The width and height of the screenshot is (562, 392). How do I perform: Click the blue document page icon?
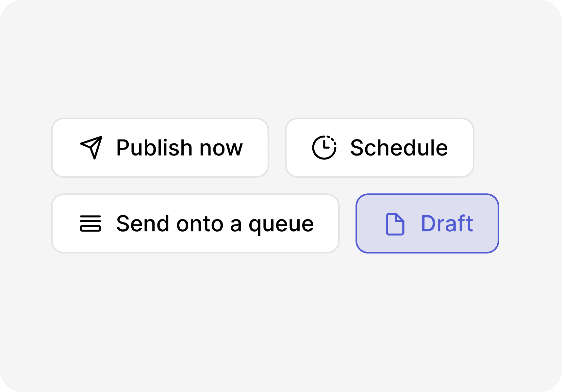click(x=395, y=224)
